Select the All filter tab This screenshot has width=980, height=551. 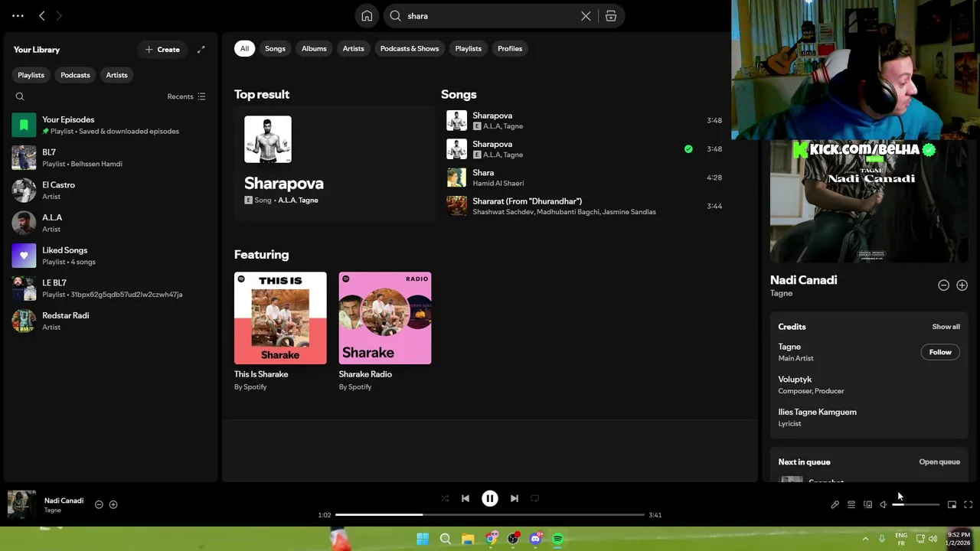click(x=244, y=48)
